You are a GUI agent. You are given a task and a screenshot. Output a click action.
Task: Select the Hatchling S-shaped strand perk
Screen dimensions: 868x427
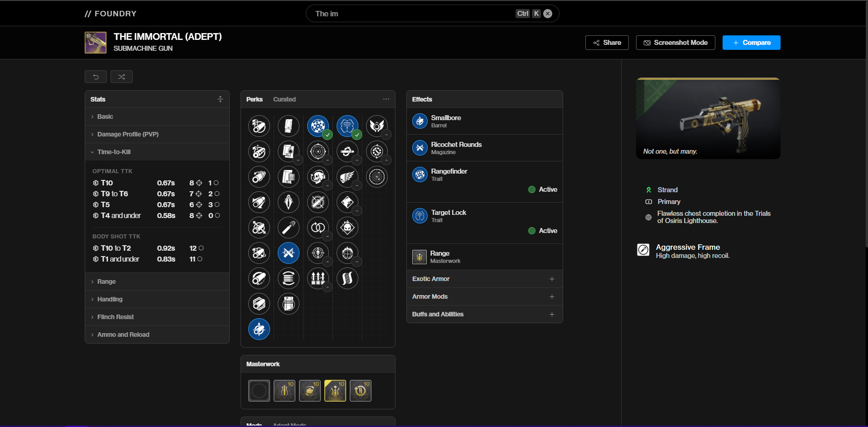pyautogui.click(x=347, y=278)
